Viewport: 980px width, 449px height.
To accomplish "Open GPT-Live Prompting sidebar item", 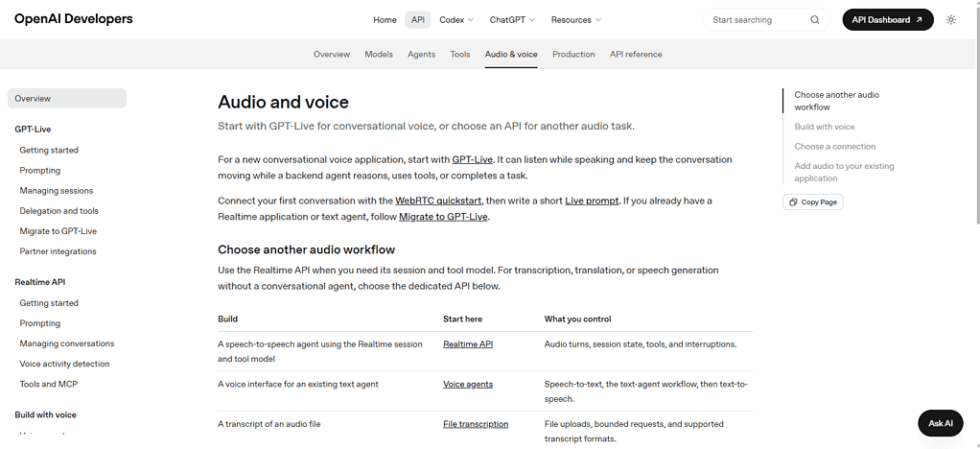I will click(x=40, y=170).
